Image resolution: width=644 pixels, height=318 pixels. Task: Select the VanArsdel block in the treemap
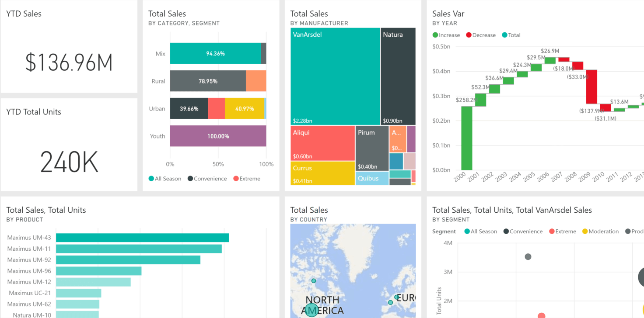(x=335, y=76)
